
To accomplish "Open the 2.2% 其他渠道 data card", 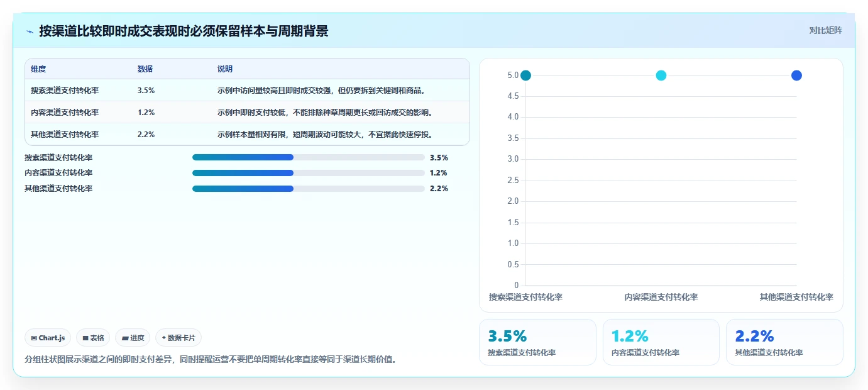I will [x=784, y=342].
